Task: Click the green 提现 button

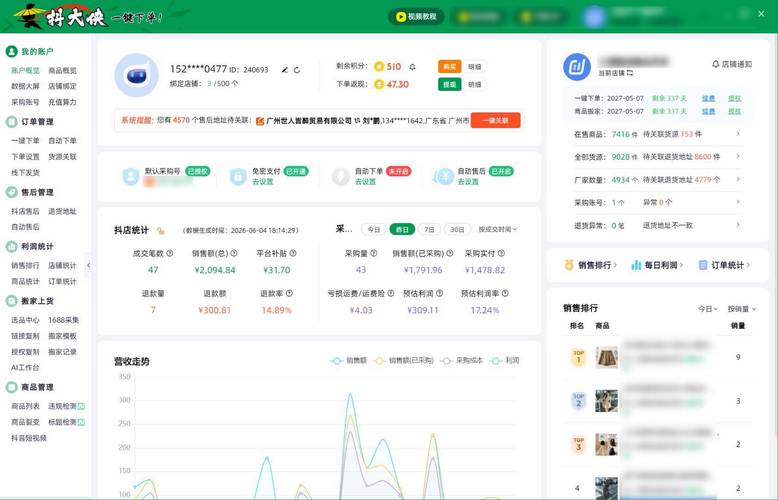Action: point(450,84)
